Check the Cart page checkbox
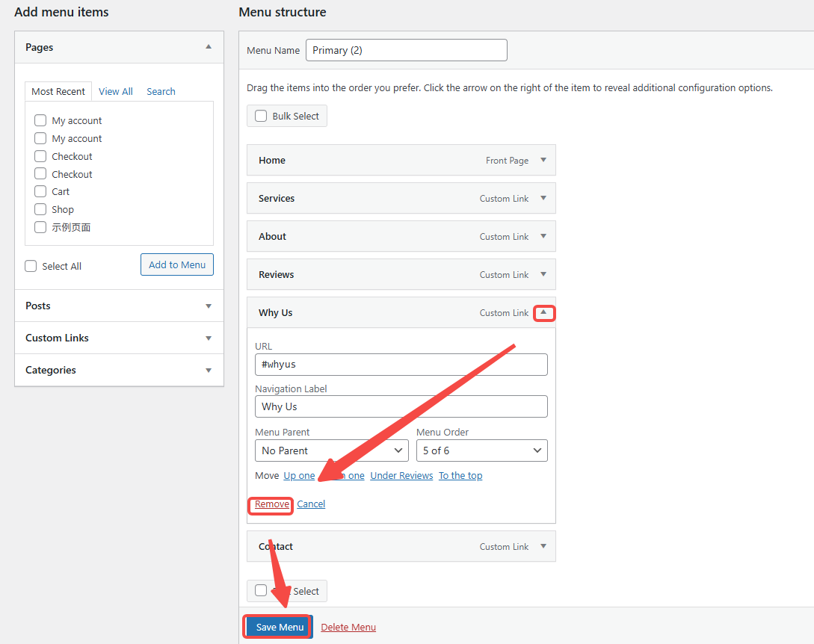Image resolution: width=814 pixels, height=644 pixels. click(x=40, y=192)
